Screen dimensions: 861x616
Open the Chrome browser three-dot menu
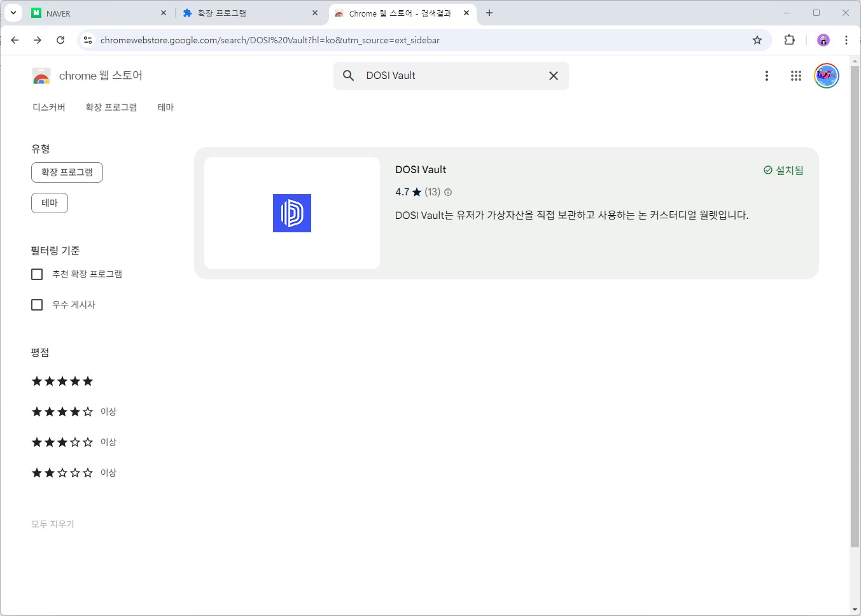(x=846, y=40)
